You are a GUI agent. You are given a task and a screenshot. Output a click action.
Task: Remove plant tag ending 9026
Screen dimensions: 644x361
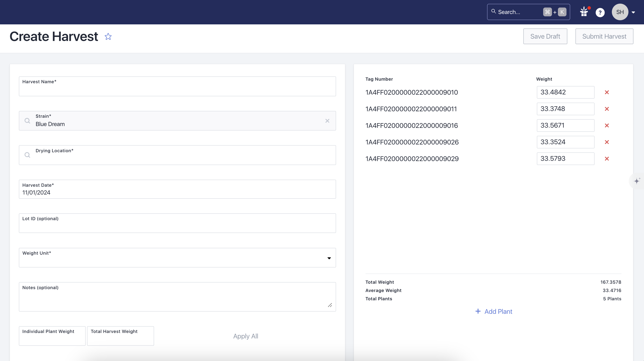(607, 142)
